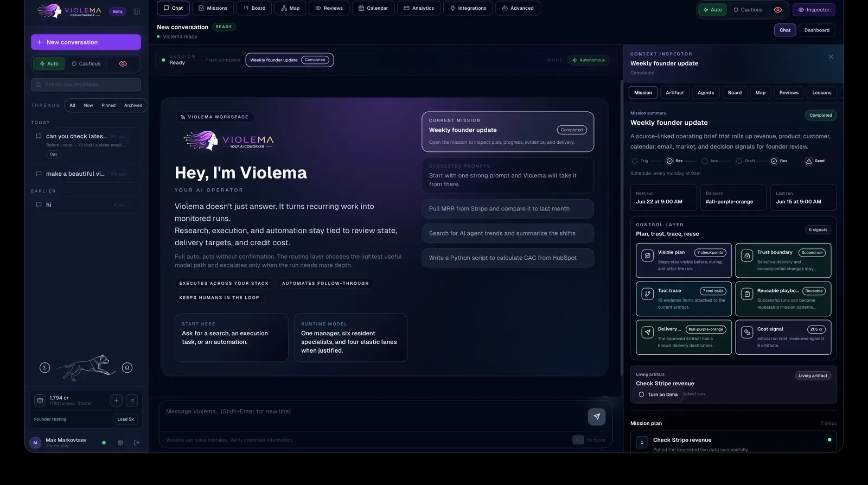Focus the Search conversations field
The width and height of the screenshot is (868, 485).
86,85
